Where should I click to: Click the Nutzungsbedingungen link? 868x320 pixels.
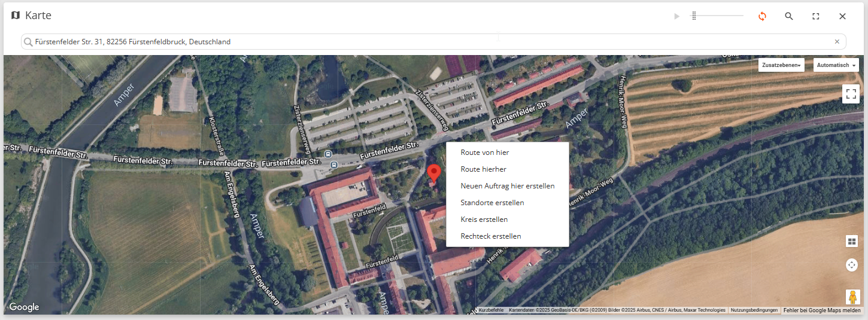point(754,310)
